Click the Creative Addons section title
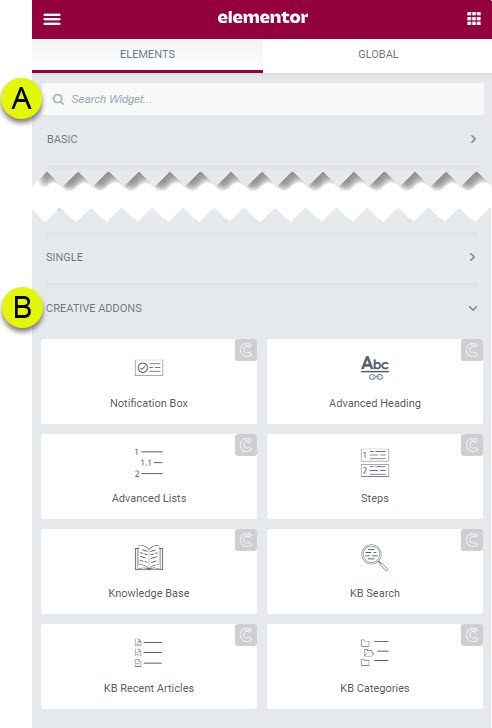Viewport: 492px width, 728px height. [x=94, y=308]
